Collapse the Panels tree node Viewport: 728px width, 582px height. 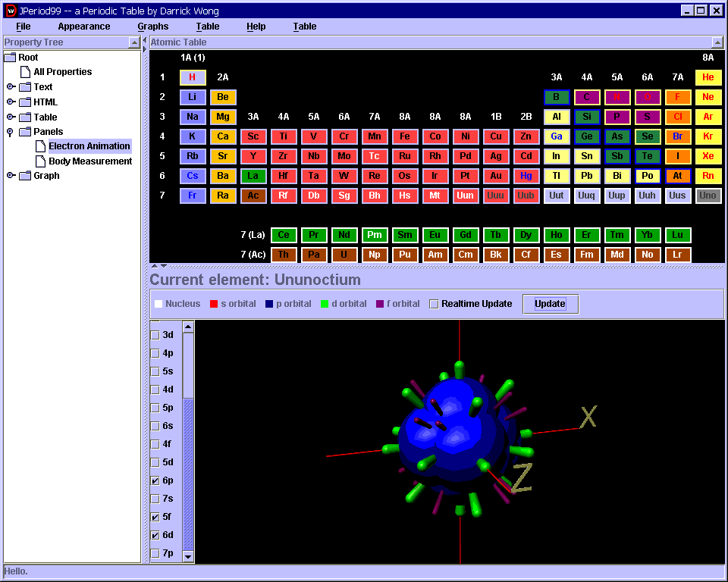[11, 132]
